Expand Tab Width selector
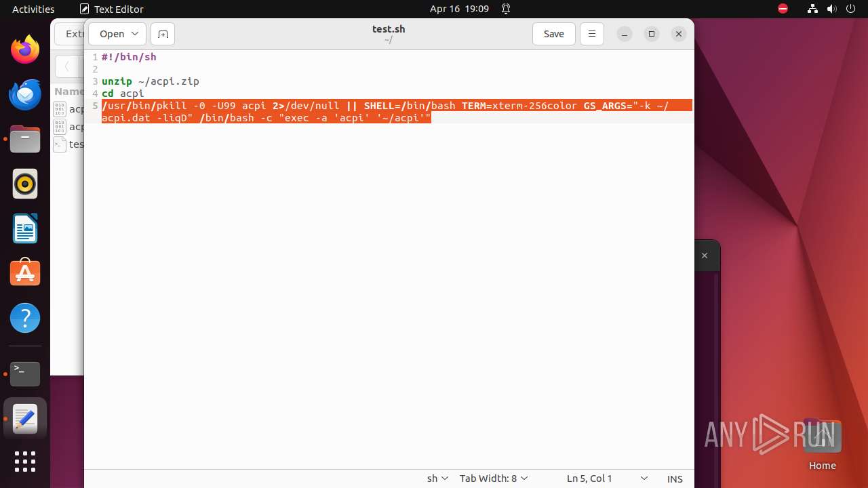The image size is (868, 488). tap(494, 479)
